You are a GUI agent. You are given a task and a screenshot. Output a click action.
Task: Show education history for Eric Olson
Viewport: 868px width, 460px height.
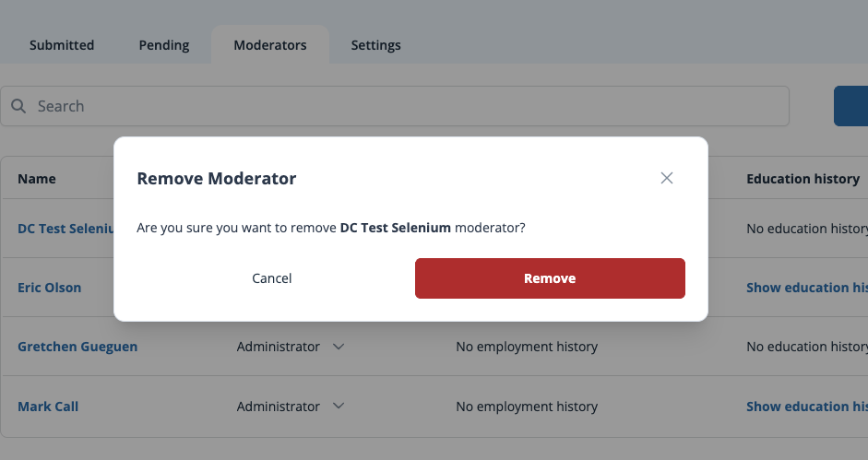(x=805, y=288)
